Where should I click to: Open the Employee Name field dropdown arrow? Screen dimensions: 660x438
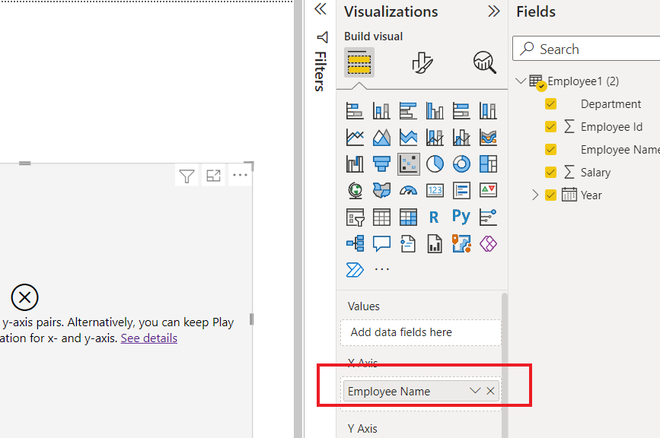pos(475,391)
